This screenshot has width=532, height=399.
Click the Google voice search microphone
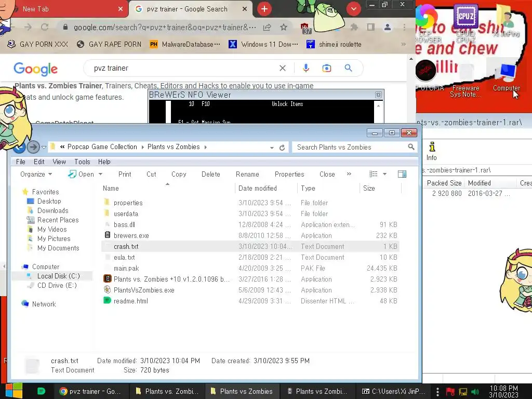point(305,68)
